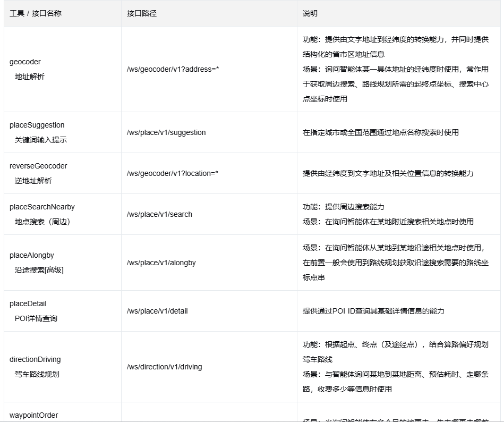Click the geocoder description starting '功能：提供由文字地址'

point(395,47)
